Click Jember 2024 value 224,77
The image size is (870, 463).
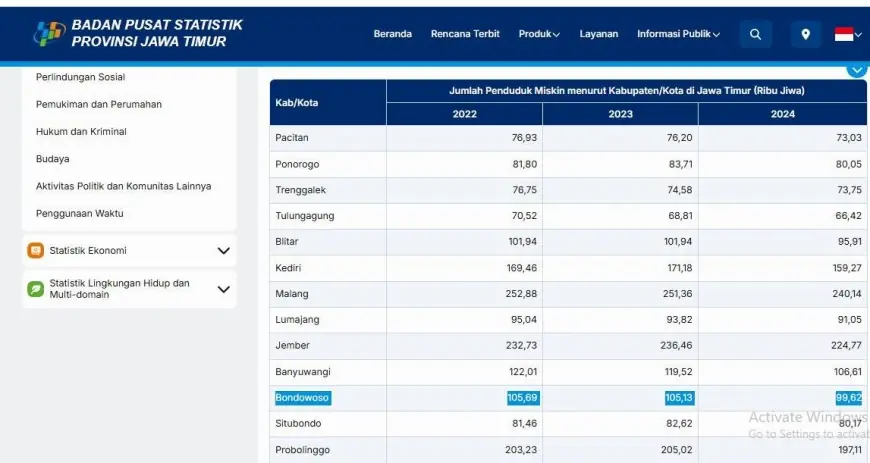point(846,345)
